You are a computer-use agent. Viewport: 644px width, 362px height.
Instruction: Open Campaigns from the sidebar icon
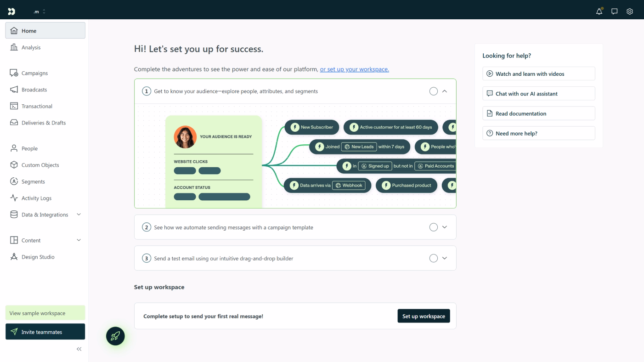[x=14, y=73]
